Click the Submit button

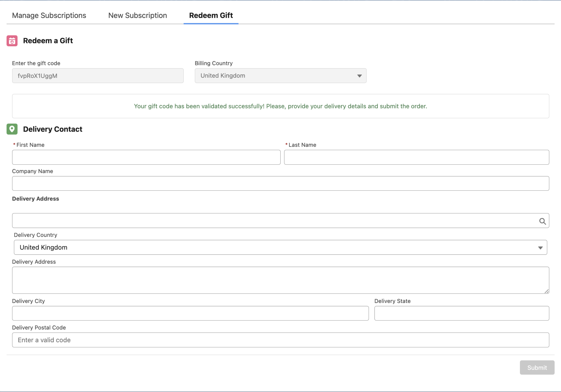tap(537, 367)
